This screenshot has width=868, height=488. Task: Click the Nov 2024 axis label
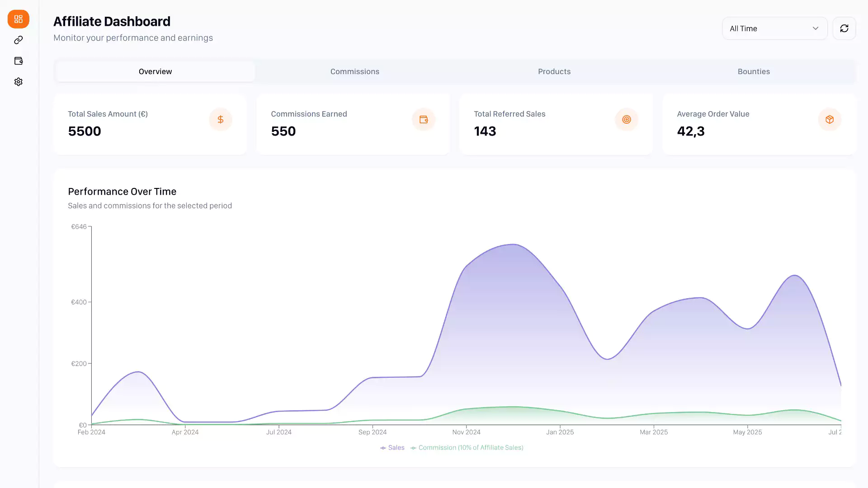466,432
